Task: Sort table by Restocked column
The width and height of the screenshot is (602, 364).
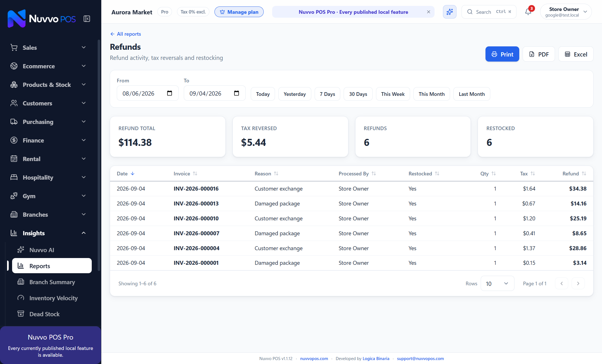Action: (x=437, y=174)
